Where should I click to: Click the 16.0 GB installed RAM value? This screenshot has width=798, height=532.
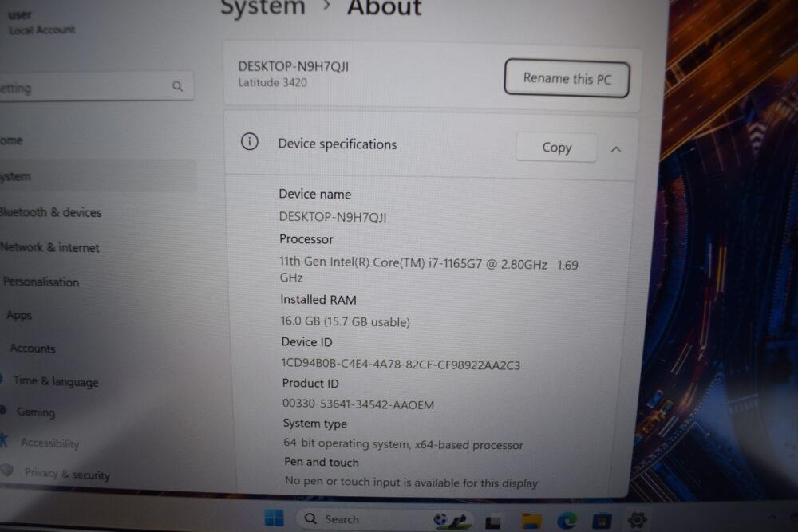click(x=345, y=321)
